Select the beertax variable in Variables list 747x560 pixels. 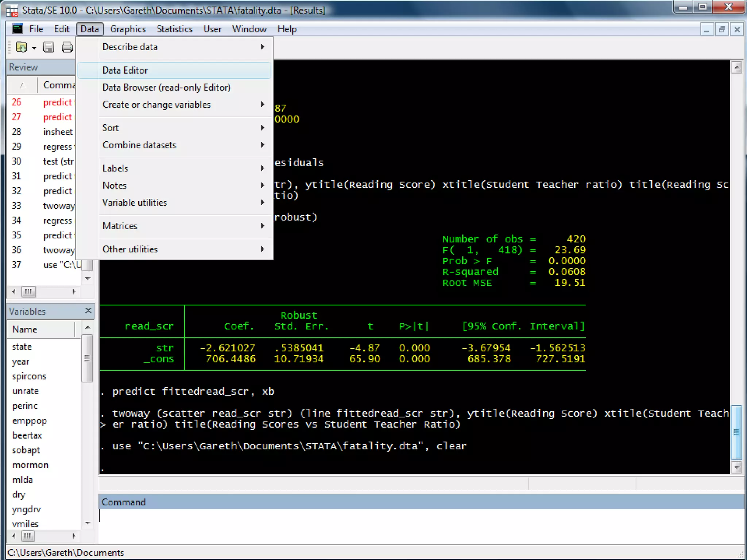click(27, 435)
